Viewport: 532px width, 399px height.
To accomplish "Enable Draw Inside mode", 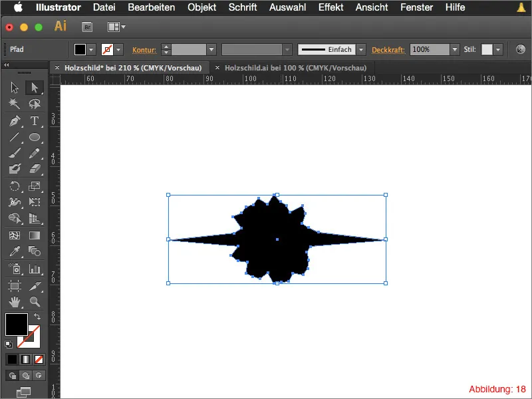I will tap(39, 376).
